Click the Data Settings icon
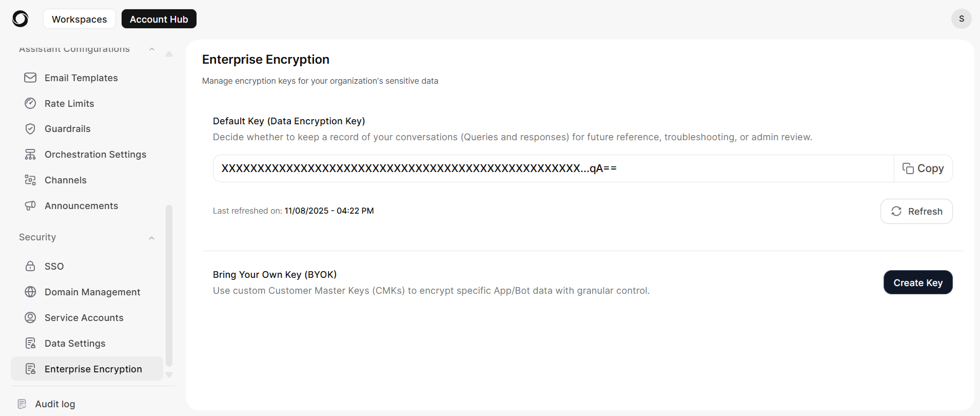 (30, 343)
